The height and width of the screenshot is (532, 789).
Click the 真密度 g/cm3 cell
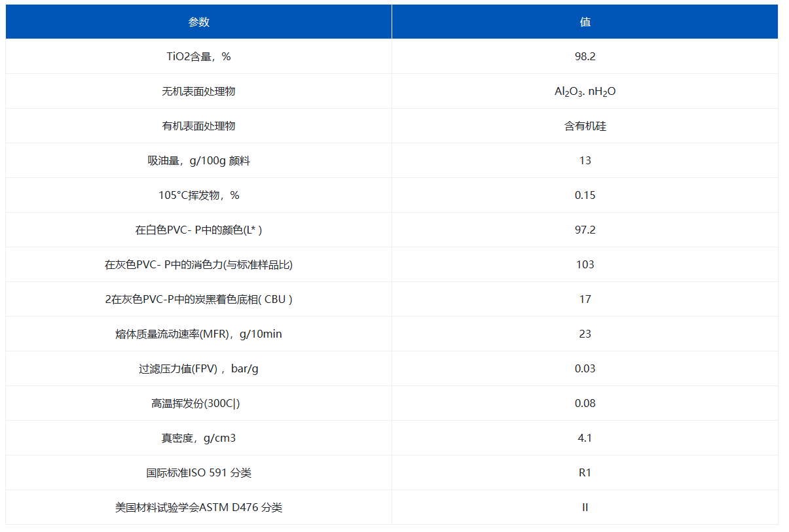click(198, 438)
